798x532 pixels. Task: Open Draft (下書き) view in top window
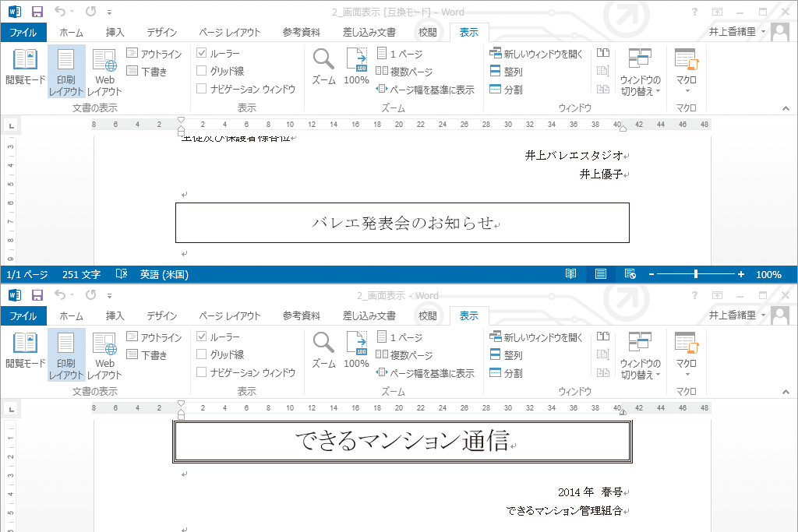[x=147, y=71]
